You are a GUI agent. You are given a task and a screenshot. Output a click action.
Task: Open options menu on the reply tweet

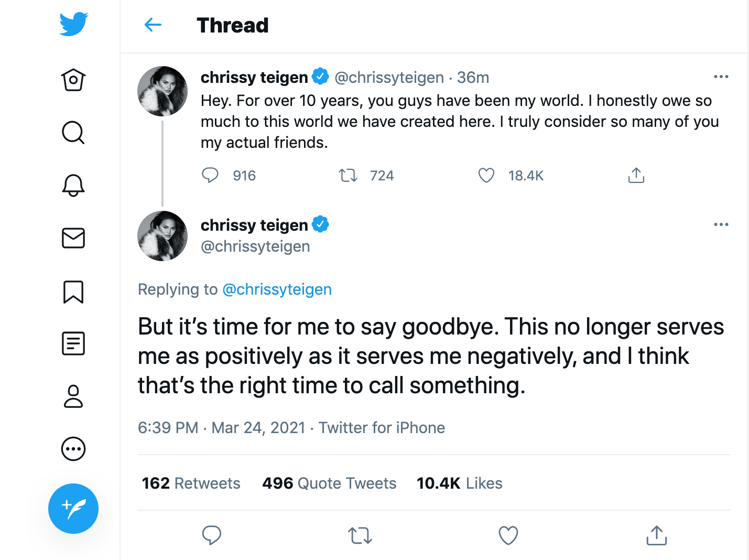point(721,224)
